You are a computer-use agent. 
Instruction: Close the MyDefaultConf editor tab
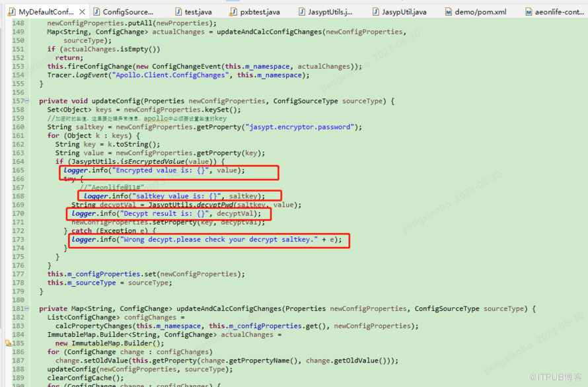click(x=82, y=12)
